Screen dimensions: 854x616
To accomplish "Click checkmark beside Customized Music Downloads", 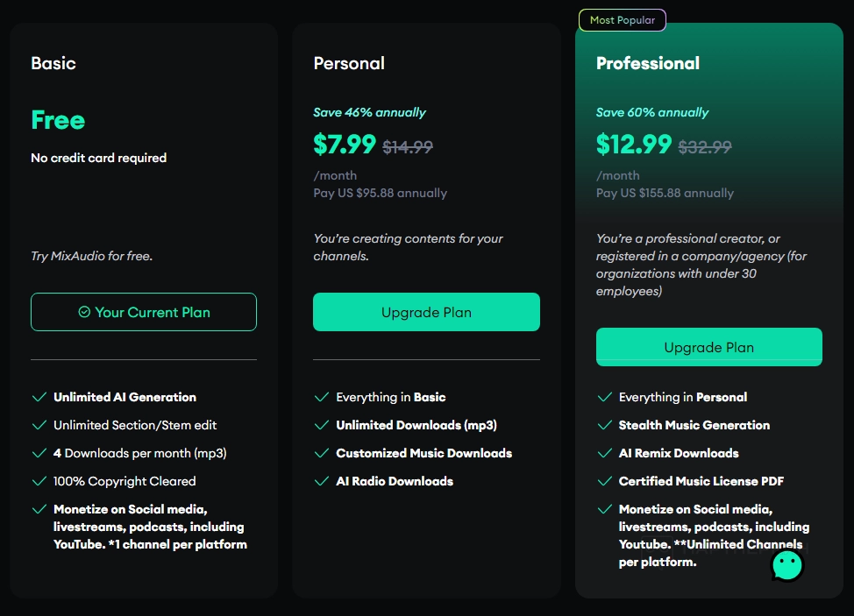I will point(322,453).
